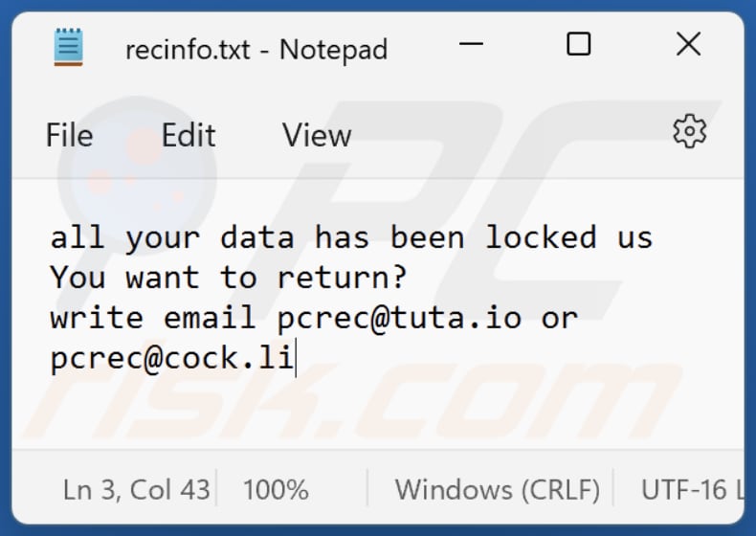Viewport: 756px width, 536px height.
Task: Click the Windows (CRLF) line ending indicator
Action: [x=498, y=490]
